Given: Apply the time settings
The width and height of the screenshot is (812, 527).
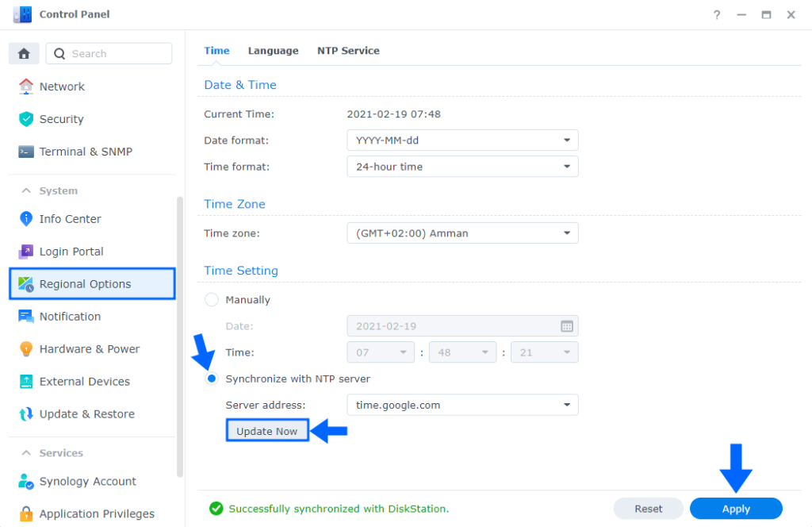Looking at the screenshot, I should click(x=735, y=509).
